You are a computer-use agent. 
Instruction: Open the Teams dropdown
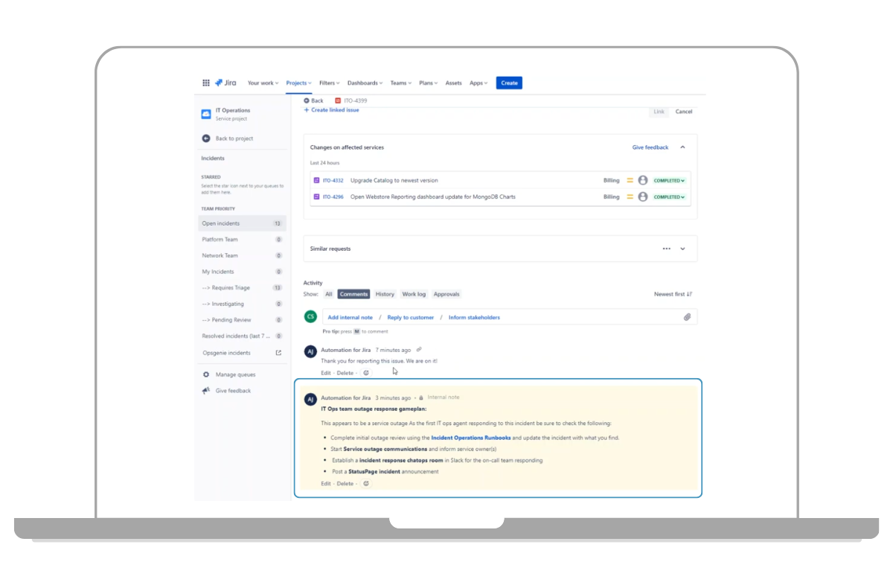click(x=401, y=83)
